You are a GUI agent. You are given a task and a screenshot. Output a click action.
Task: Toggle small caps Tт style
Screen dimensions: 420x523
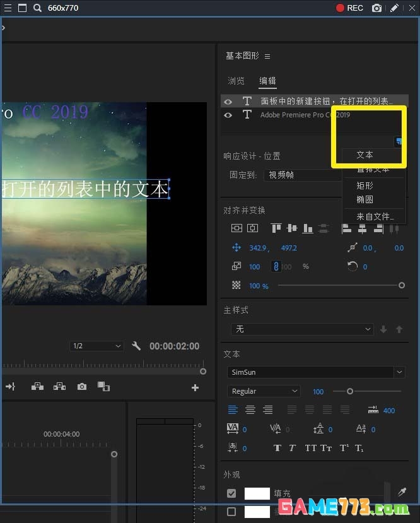(x=326, y=448)
